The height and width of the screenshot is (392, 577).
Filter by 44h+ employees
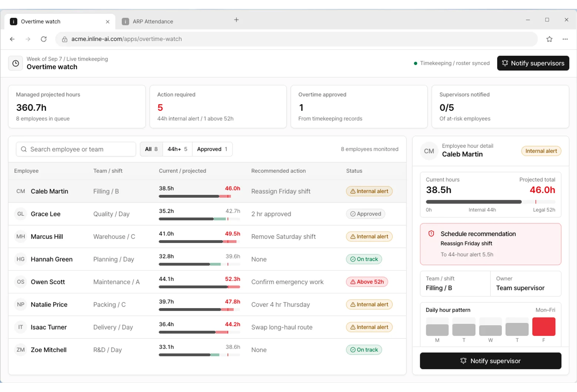tap(178, 149)
